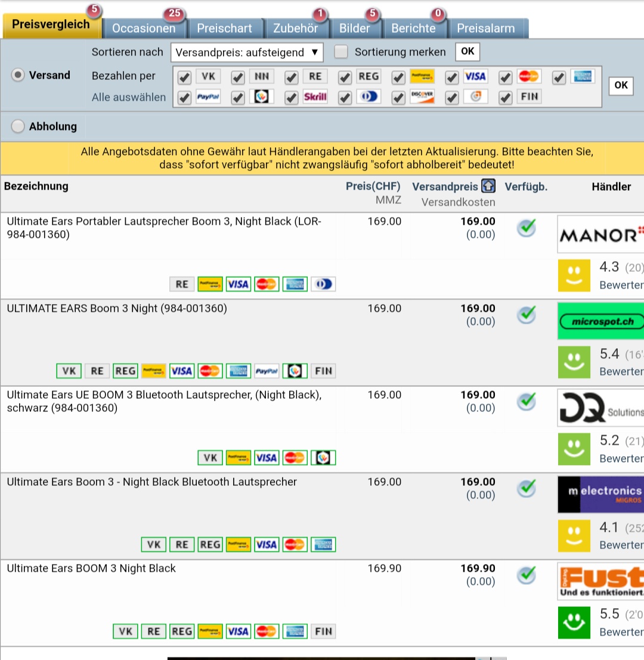
Task: Click the green smiley rating for Fust
Action: [x=572, y=622]
